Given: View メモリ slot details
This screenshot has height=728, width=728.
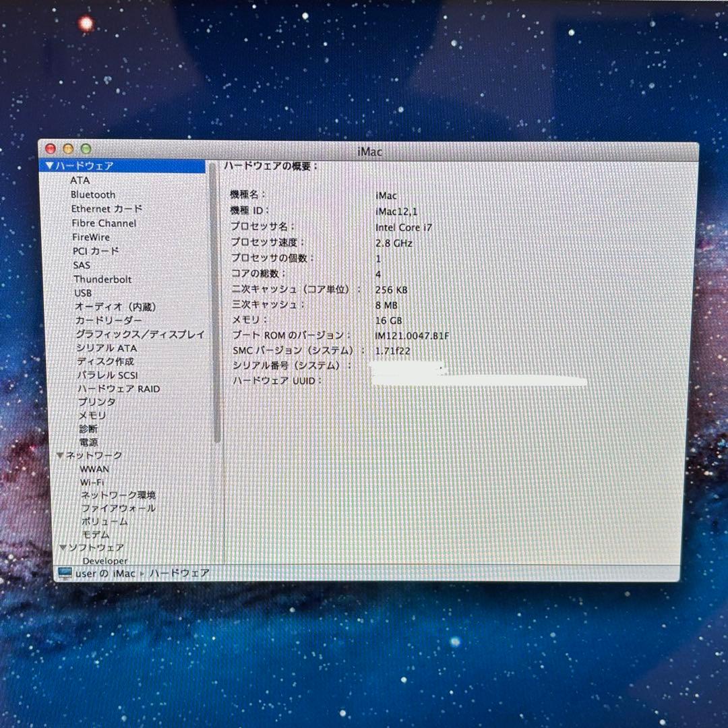Looking at the screenshot, I should 91,415.
